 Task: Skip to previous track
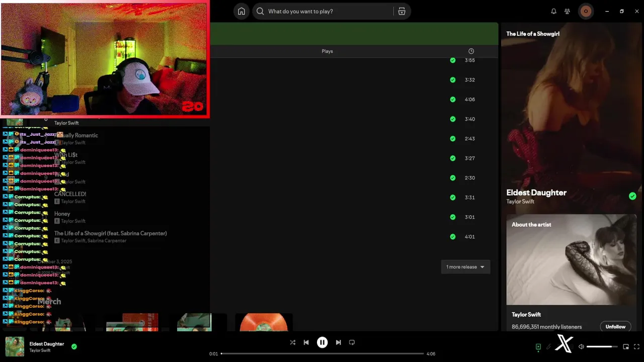pyautogui.click(x=306, y=342)
